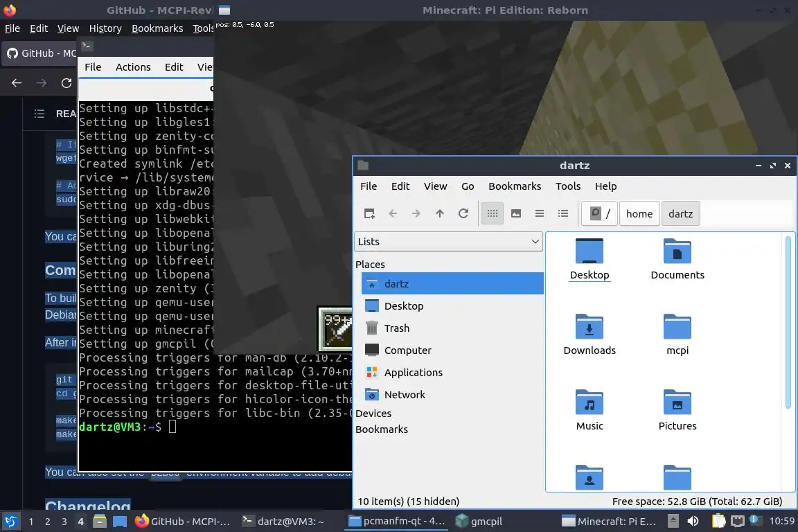Viewport: 798px width, 532px height.
Task: Reload the dartz folder view
Action: pos(463,213)
